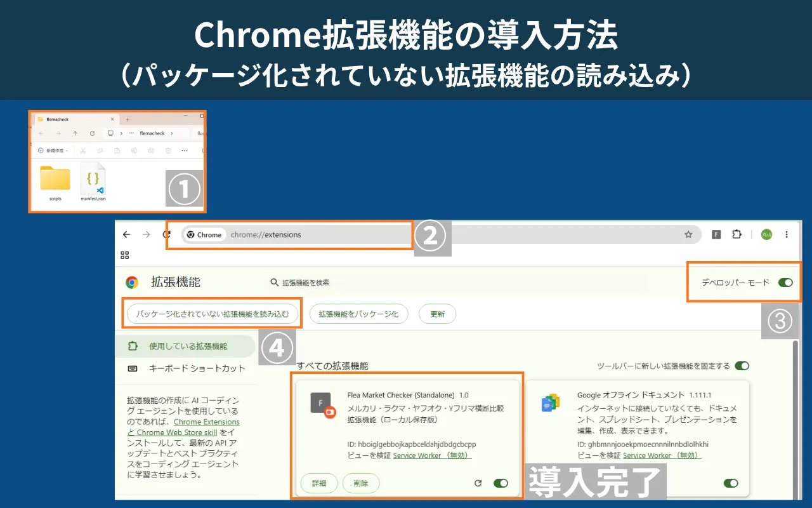Click the 更新 button
Viewport: 812px width, 508px height.
[x=437, y=314]
